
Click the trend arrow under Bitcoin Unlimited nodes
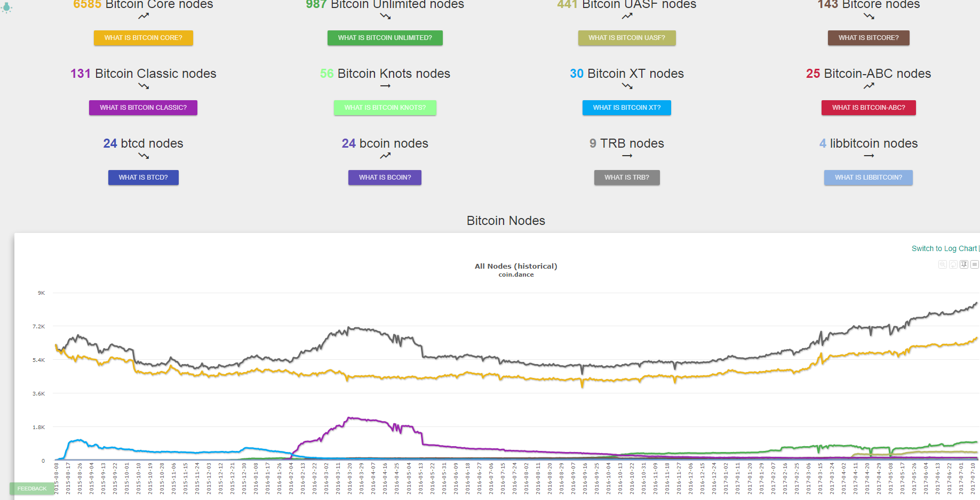click(x=385, y=17)
